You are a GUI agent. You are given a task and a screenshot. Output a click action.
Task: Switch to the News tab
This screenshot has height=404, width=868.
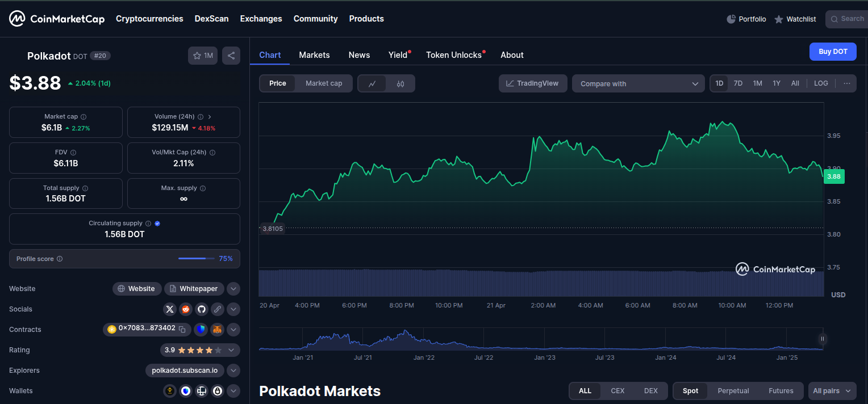pyautogui.click(x=359, y=55)
